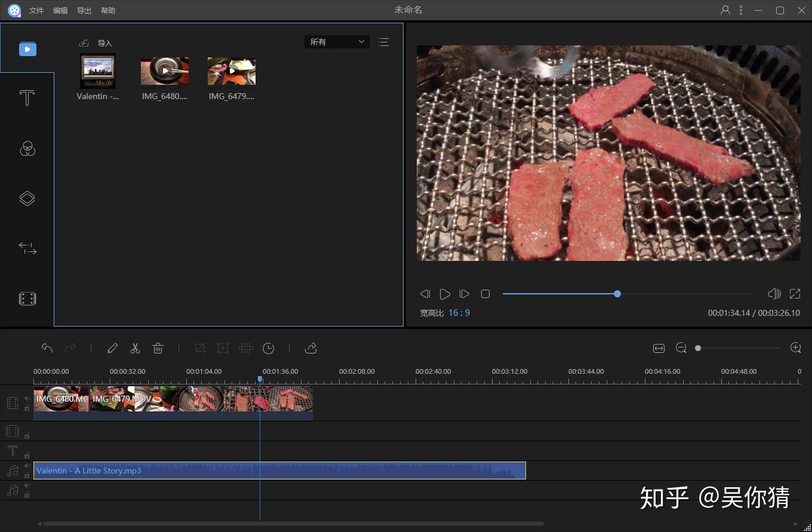The height and width of the screenshot is (532, 812).
Task: Click the 未命名 project title
Action: click(x=408, y=10)
